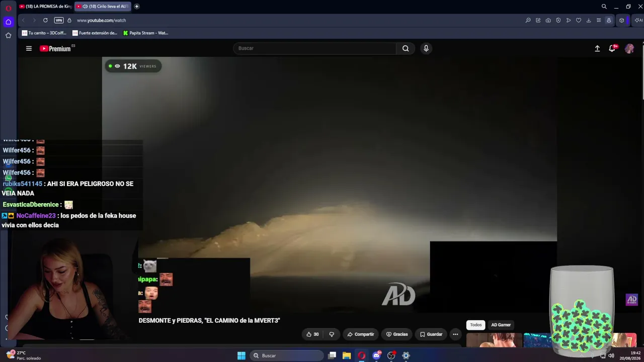This screenshot has height=362, width=644.
Task: Open the video thumbnail beside Todos chip
Action: (493, 340)
